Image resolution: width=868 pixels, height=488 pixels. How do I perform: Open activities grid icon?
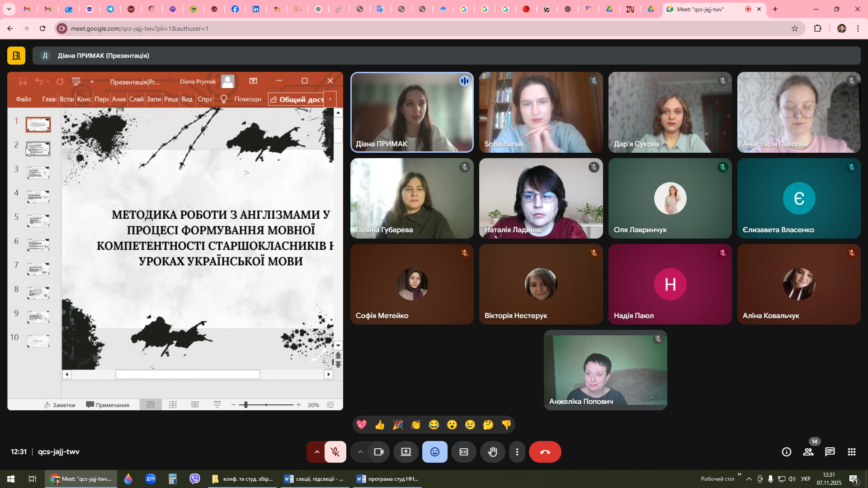(851, 452)
